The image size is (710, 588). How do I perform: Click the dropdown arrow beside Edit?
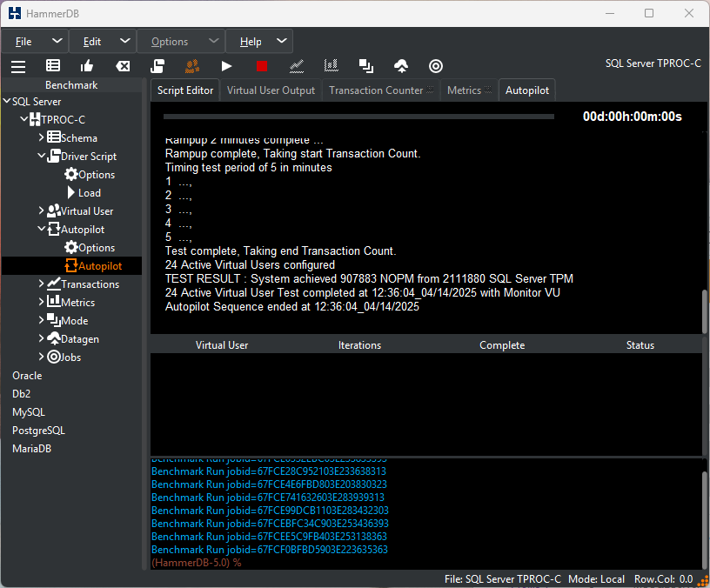pos(125,41)
